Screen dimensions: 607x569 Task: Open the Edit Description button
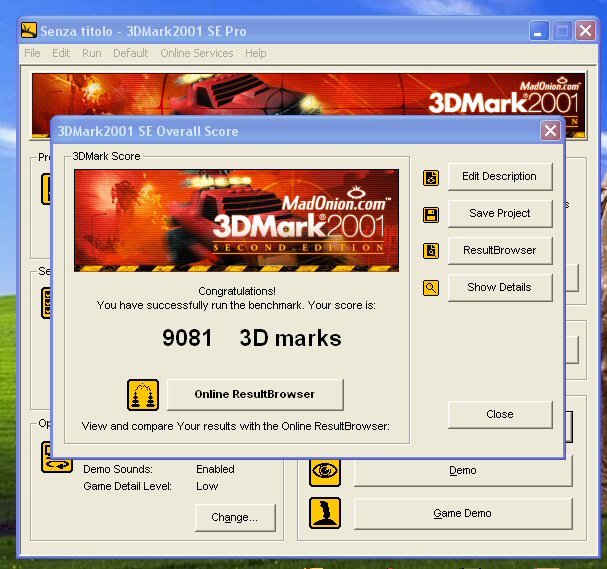500,177
